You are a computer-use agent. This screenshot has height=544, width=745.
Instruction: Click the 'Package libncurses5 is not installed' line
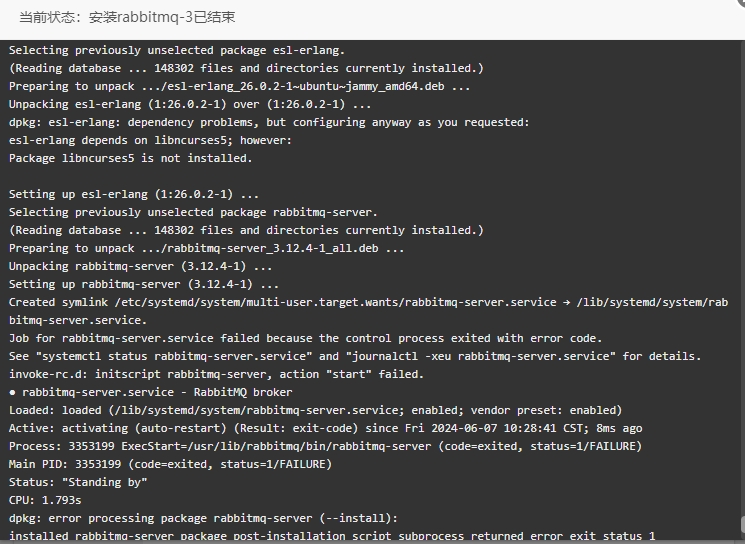(x=131, y=158)
